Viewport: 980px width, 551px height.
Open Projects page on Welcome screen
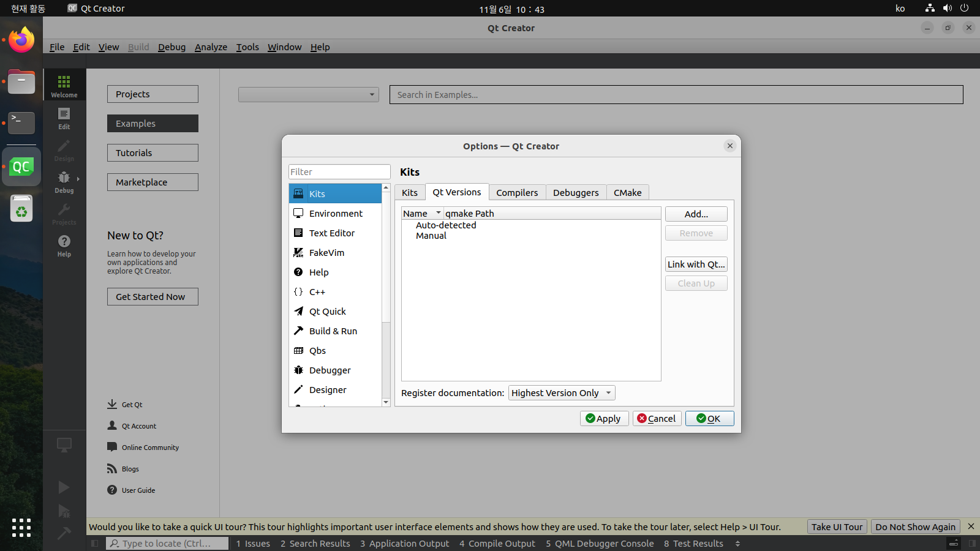click(153, 94)
